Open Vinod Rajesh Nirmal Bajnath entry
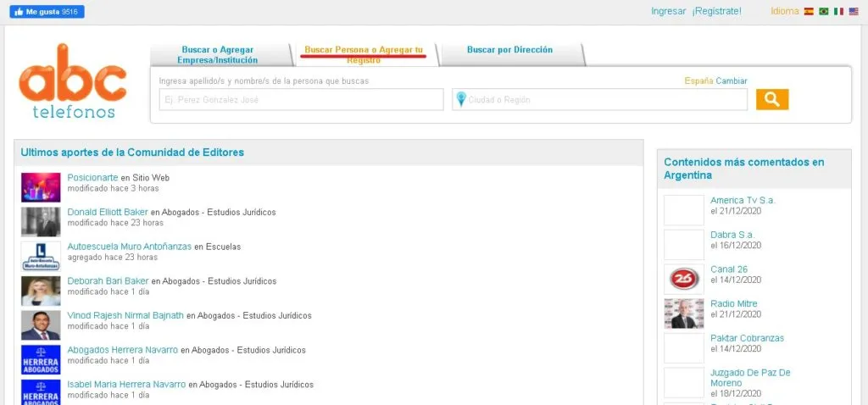 click(125, 315)
